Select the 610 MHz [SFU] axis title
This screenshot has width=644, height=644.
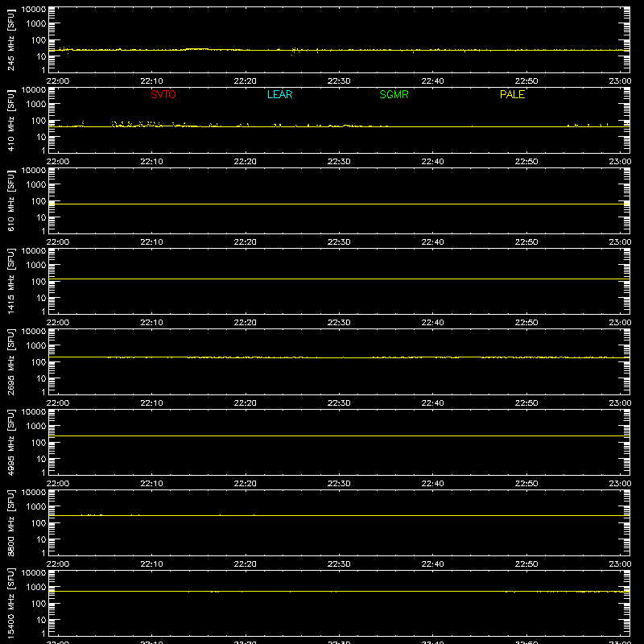coord(11,200)
